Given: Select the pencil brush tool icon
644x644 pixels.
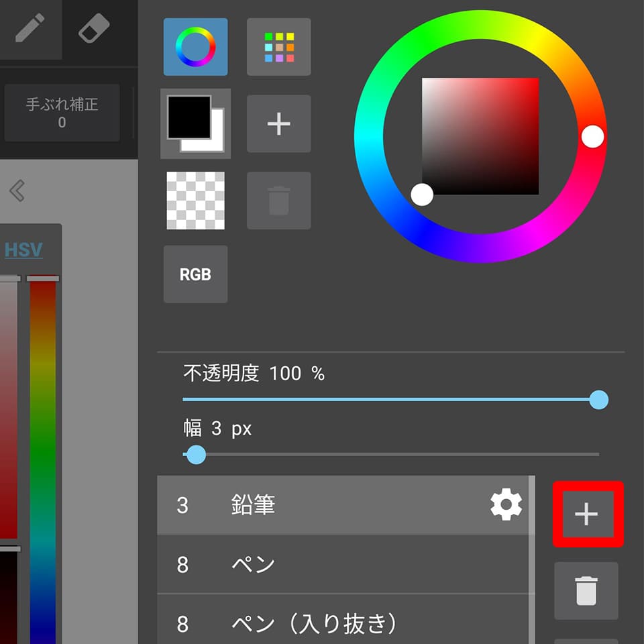Looking at the screenshot, I should pyautogui.click(x=30, y=28).
